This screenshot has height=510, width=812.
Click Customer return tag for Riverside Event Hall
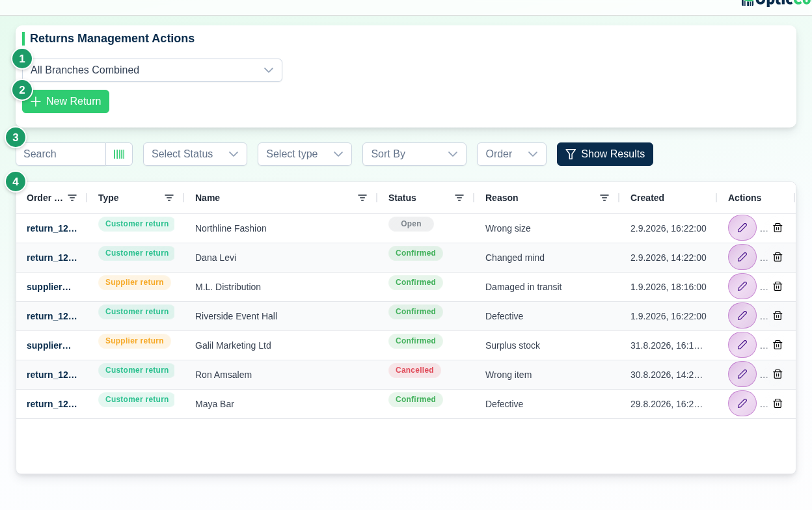(x=137, y=312)
